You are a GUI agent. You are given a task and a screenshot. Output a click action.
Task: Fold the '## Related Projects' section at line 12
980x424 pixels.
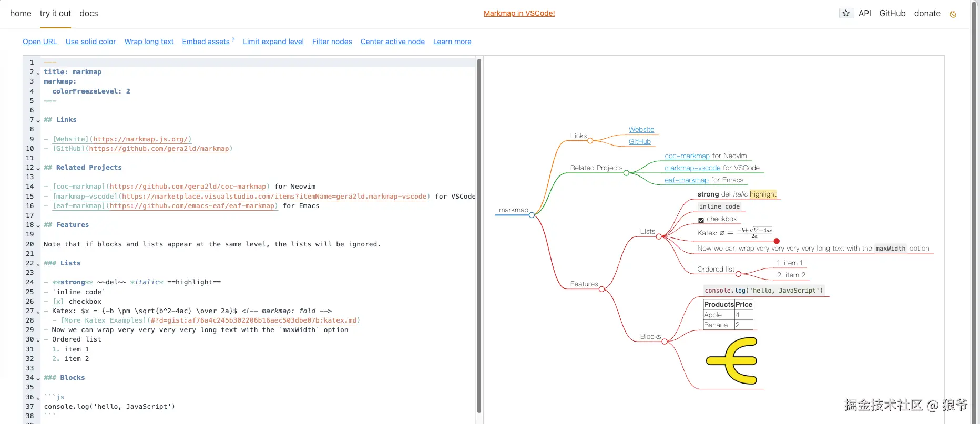pos(38,168)
